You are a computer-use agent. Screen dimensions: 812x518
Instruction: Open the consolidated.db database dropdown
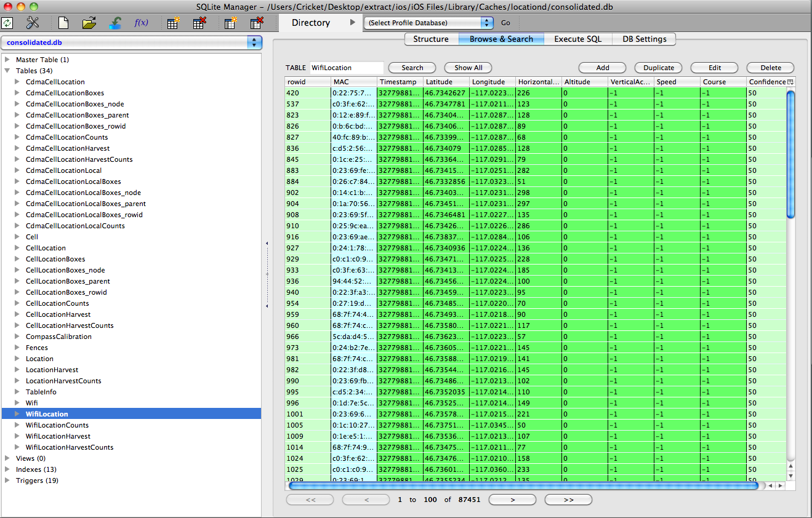tap(132, 42)
